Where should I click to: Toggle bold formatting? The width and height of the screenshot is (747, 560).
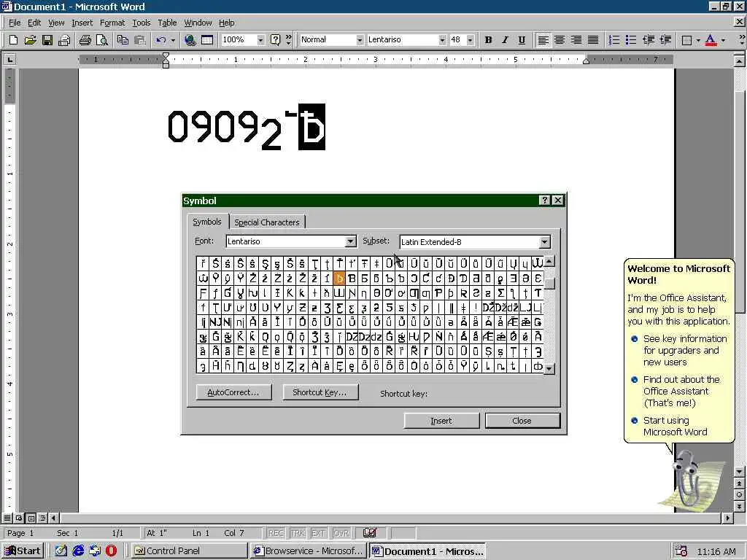point(488,40)
